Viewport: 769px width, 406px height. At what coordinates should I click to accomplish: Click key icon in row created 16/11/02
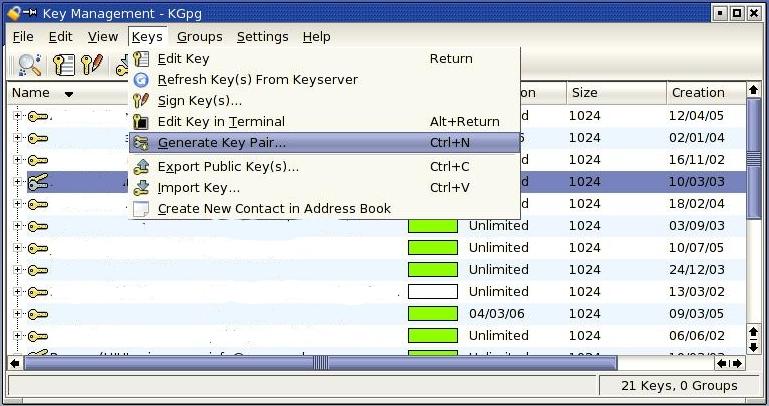click(x=38, y=160)
